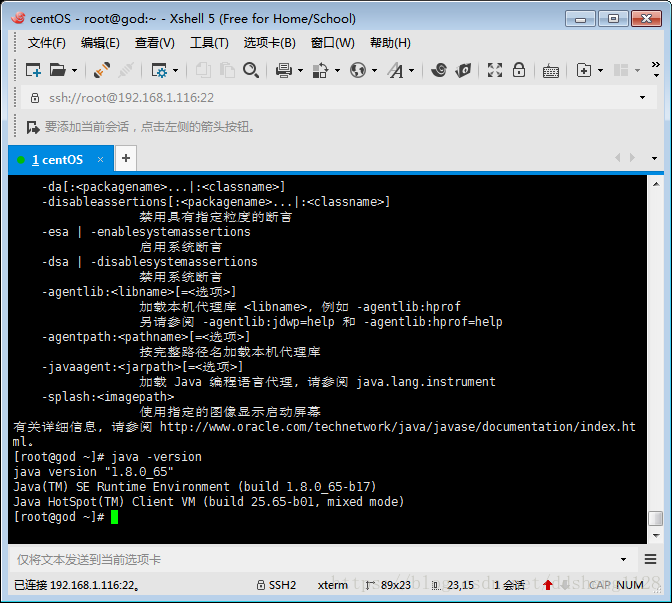Click the xterm status bar entry

(x=333, y=585)
